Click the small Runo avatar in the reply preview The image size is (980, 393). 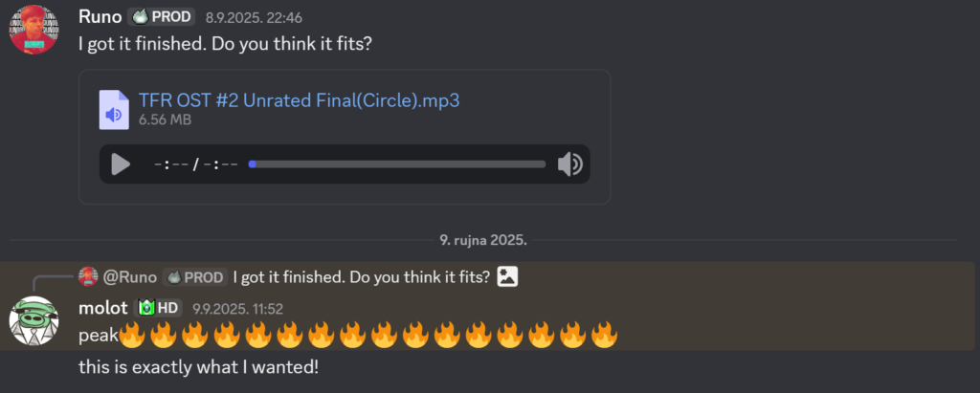(88, 277)
